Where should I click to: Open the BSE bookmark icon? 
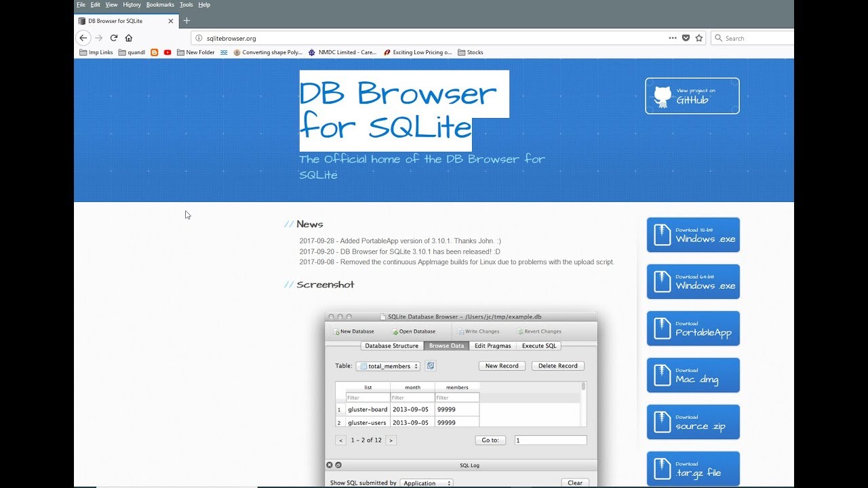point(224,52)
